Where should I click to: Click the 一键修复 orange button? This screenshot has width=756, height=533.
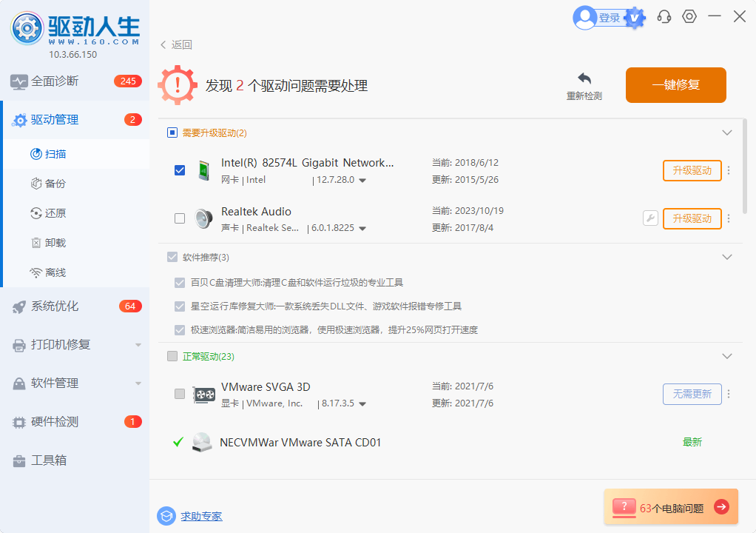[676, 85]
